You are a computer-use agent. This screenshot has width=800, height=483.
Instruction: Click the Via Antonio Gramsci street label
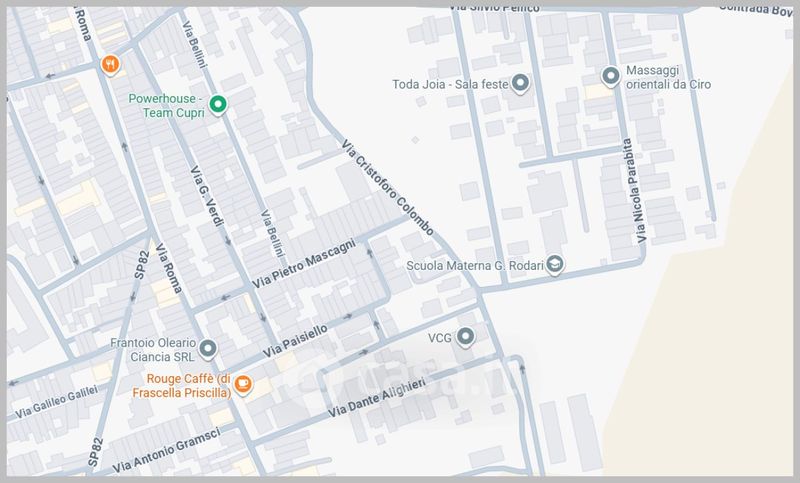pos(166,450)
